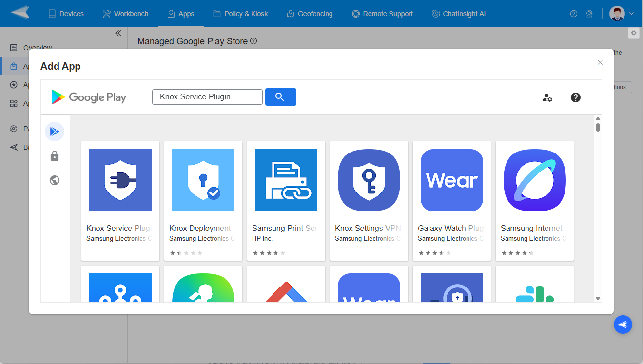Click the floating AirDroid assistant button

(x=623, y=325)
